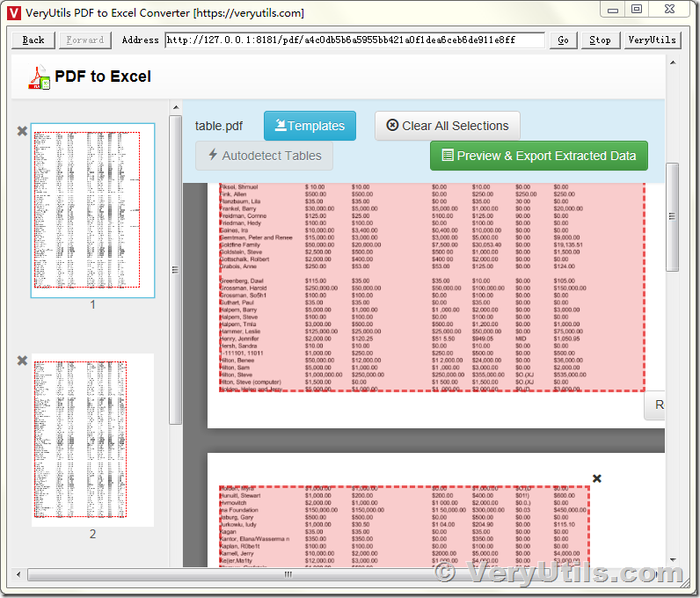Viewport: 700px width, 598px height.
Task: Click the Autodetect lightning bolt icon
Action: coord(213,155)
